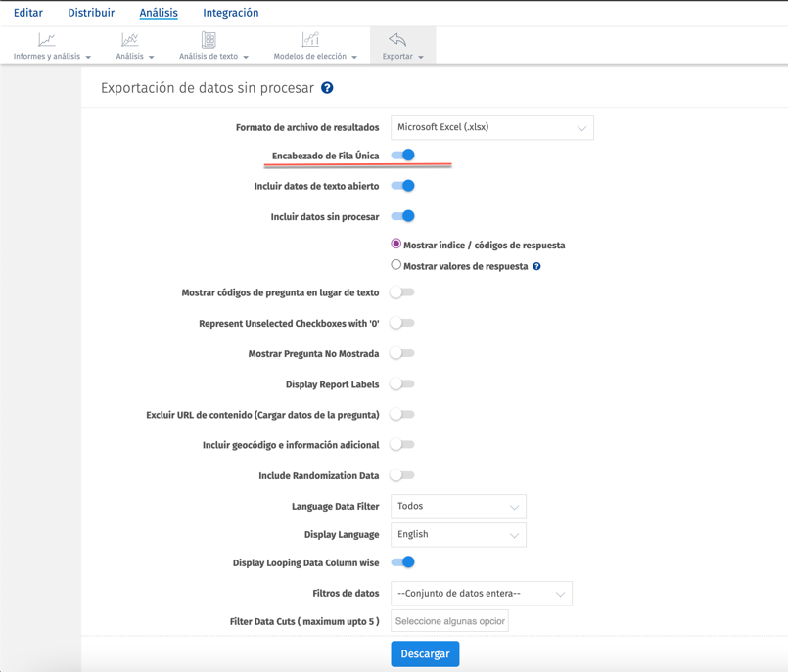Change the Display Language dropdown

[458, 534]
